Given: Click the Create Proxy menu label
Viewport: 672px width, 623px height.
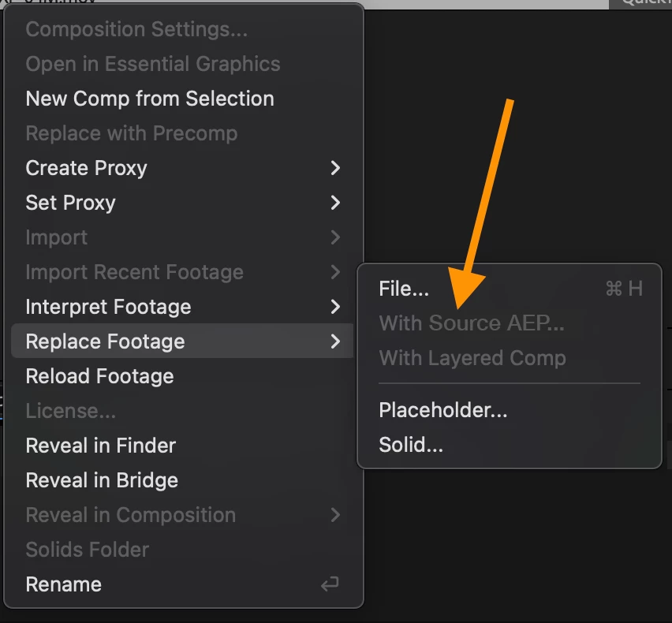Looking at the screenshot, I should [x=86, y=168].
